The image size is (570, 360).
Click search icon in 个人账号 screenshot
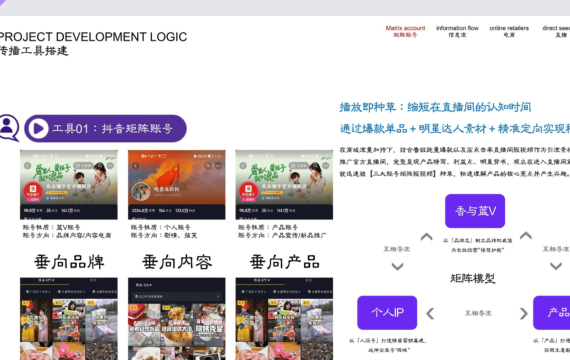click(x=208, y=166)
